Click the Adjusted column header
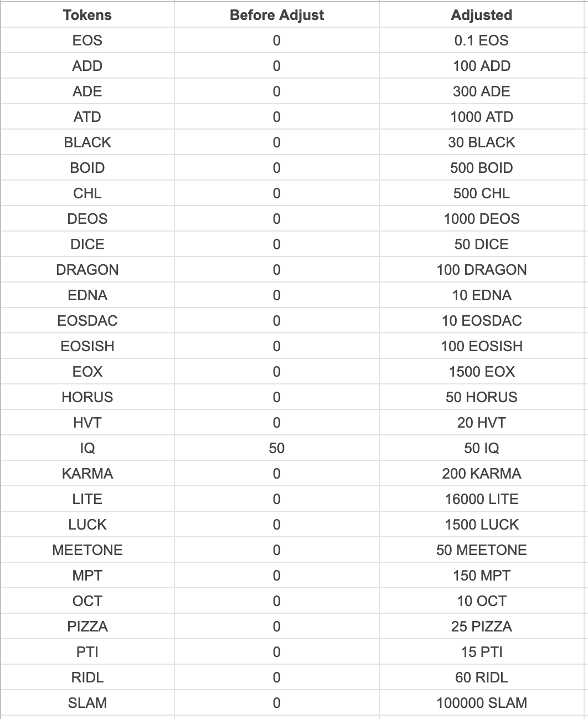This screenshot has width=588, height=719. (481, 15)
